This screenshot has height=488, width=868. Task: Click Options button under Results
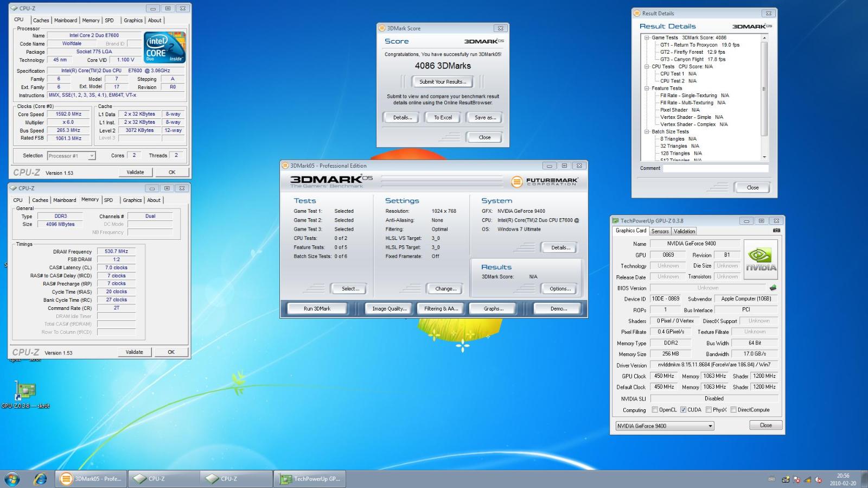[559, 289]
